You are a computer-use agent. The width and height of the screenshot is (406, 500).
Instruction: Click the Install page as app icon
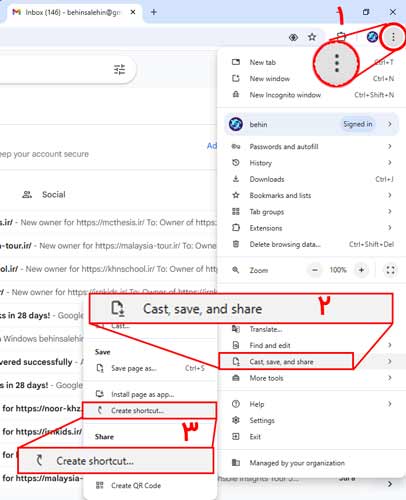100,394
